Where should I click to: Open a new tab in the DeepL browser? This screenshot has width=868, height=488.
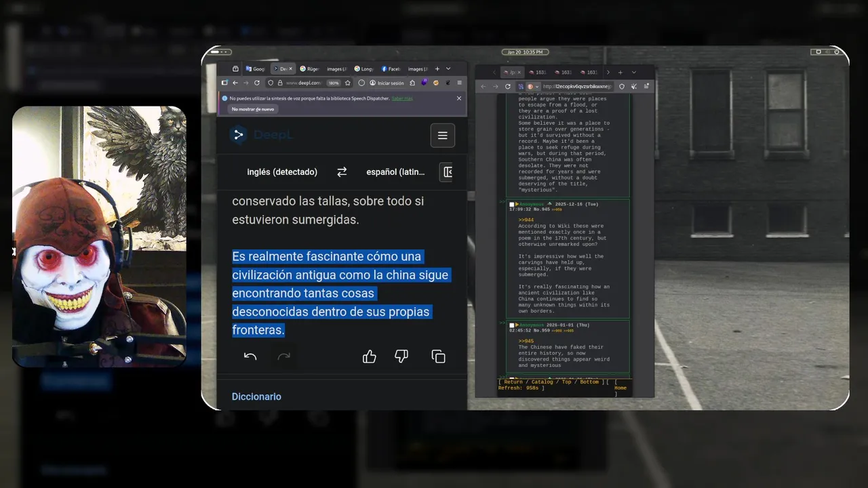437,69
